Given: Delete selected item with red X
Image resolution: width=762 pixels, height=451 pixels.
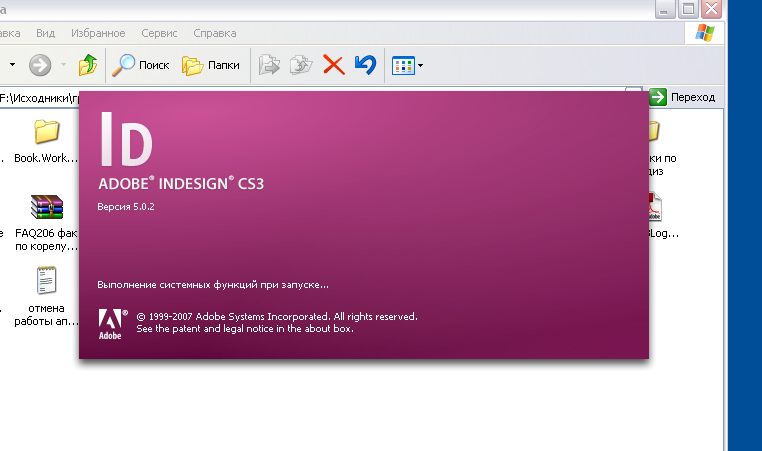Looking at the screenshot, I should pos(334,65).
